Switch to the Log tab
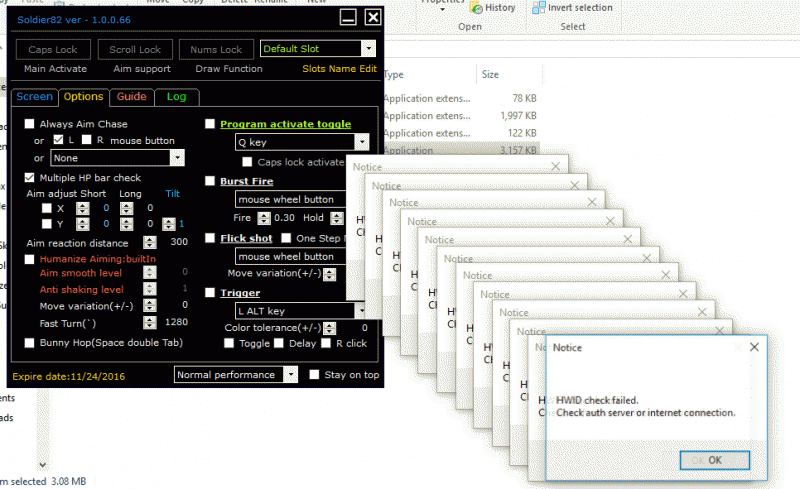 coord(177,96)
